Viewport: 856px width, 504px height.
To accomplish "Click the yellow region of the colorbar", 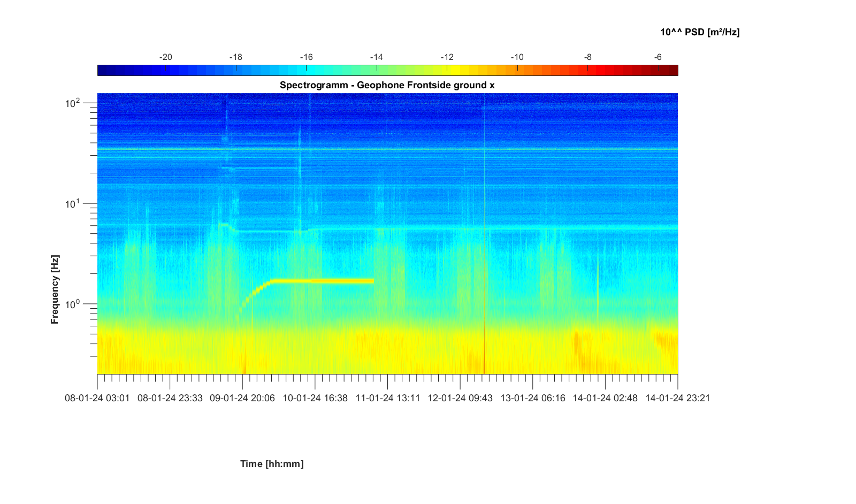I will pyautogui.click(x=455, y=71).
